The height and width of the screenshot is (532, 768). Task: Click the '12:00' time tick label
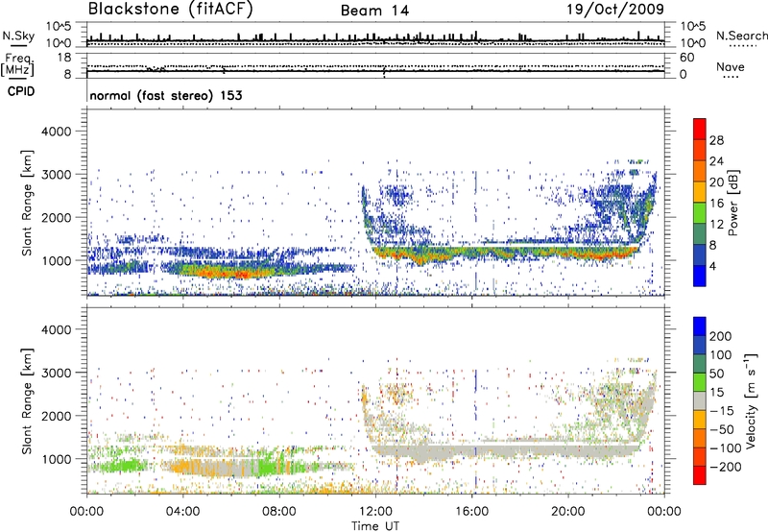pos(375,512)
